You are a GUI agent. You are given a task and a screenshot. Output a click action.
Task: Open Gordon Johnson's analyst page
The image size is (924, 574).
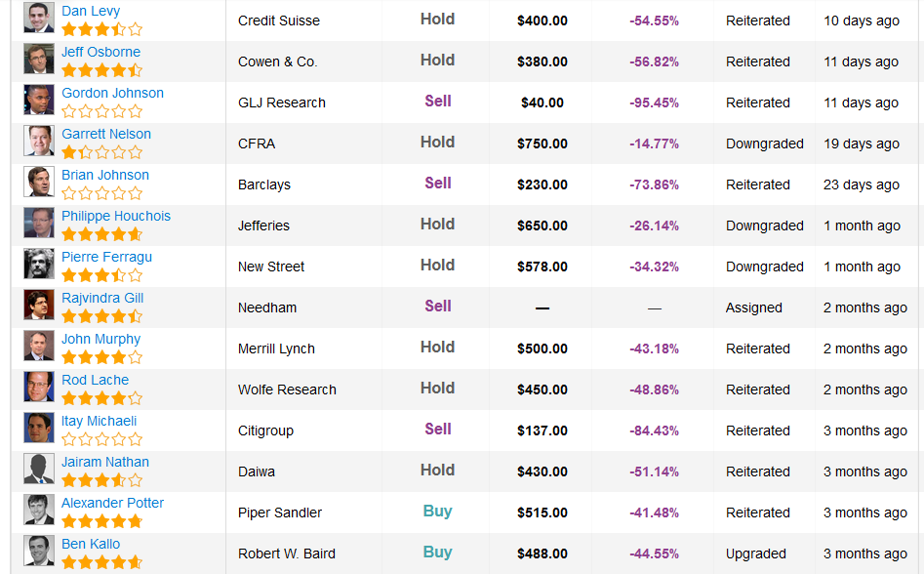pyautogui.click(x=112, y=93)
